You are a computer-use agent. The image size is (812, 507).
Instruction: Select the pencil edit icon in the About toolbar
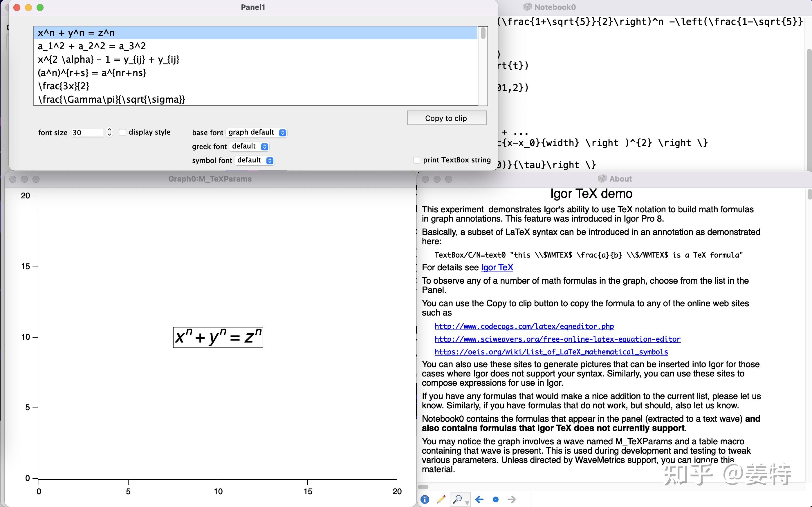(441, 499)
